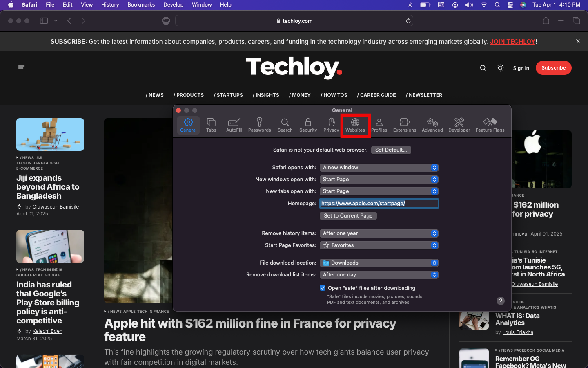Viewport: 588px width, 368px height.
Task: Open the Profiles preferences pane
Action: coord(379,125)
